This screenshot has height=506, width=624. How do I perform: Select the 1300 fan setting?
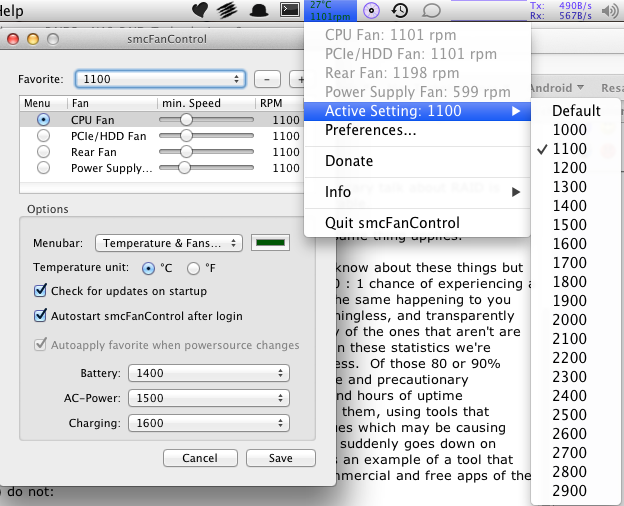click(x=576, y=187)
